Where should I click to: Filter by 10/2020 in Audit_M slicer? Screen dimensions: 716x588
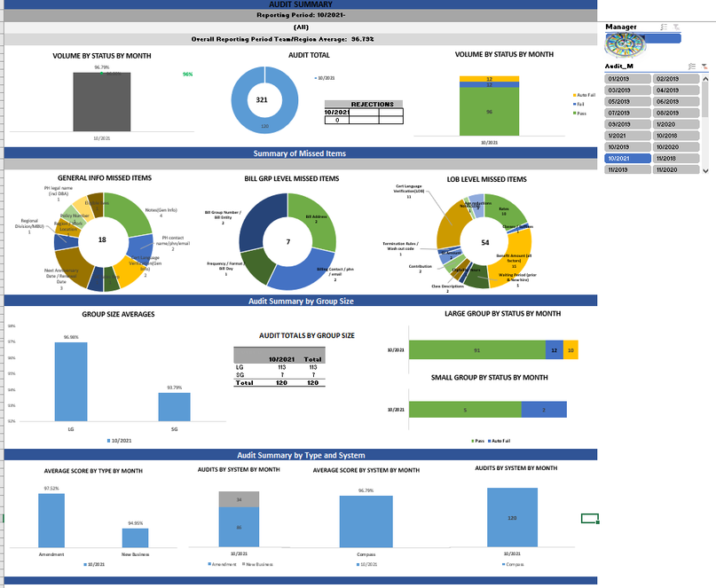point(676,147)
